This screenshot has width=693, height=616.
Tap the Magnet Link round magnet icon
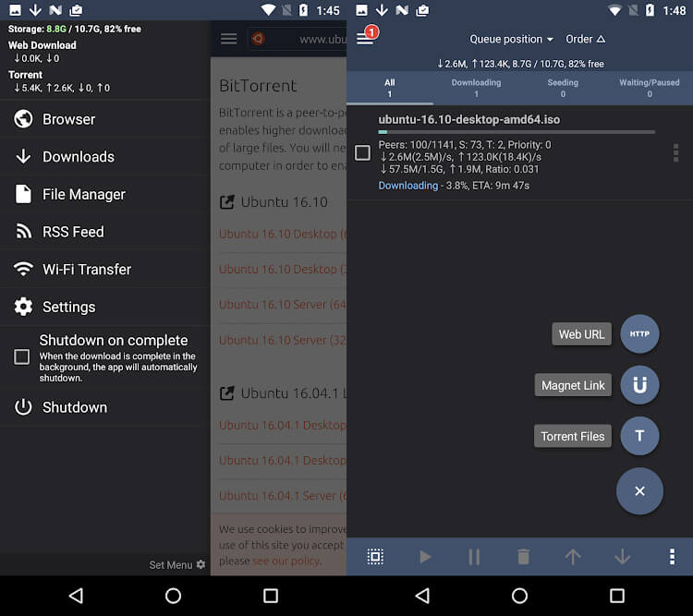(639, 385)
